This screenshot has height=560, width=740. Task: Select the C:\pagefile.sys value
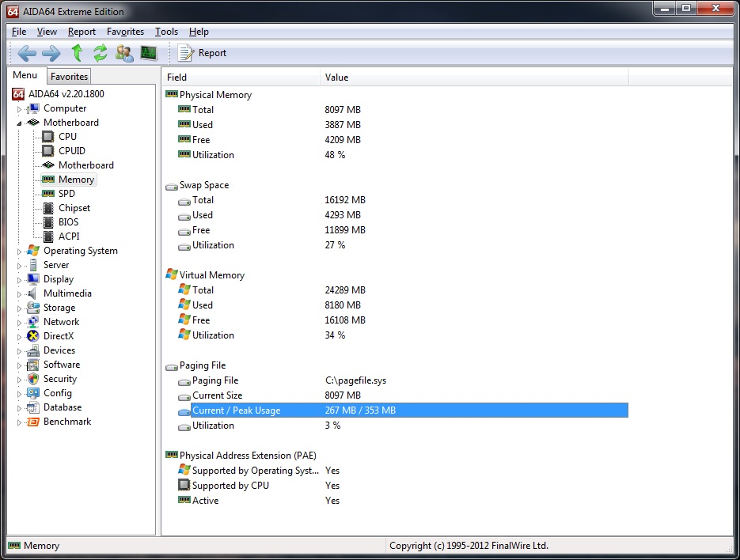tap(355, 380)
